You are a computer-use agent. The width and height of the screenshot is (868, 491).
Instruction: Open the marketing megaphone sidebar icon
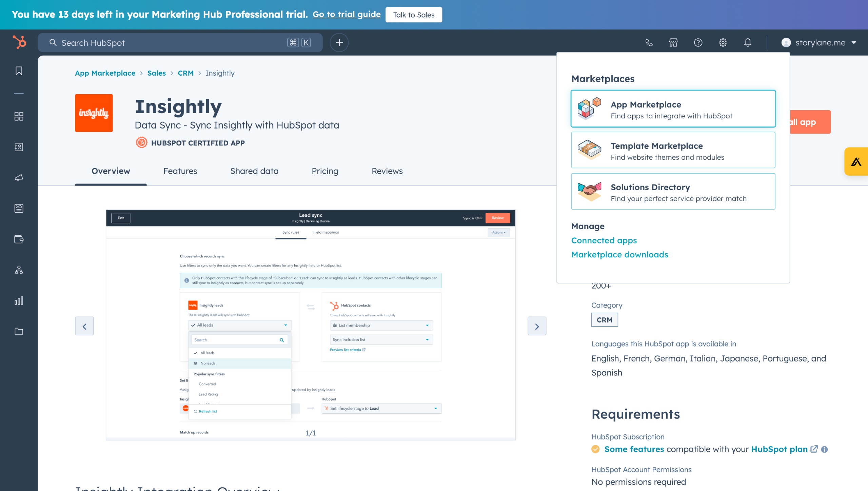pos(19,178)
